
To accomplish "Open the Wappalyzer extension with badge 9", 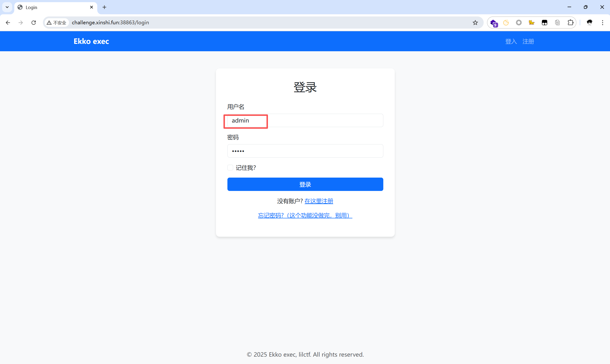I will (x=493, y=23).
